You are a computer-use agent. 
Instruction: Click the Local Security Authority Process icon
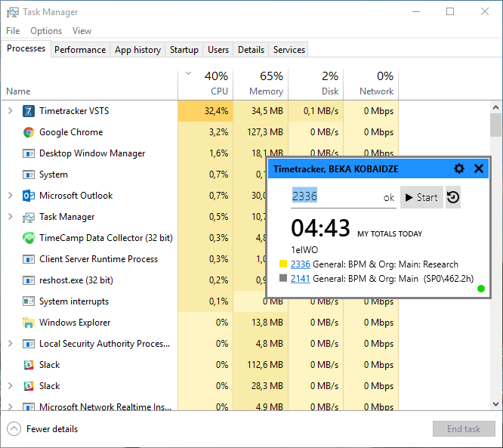point(29,344)
